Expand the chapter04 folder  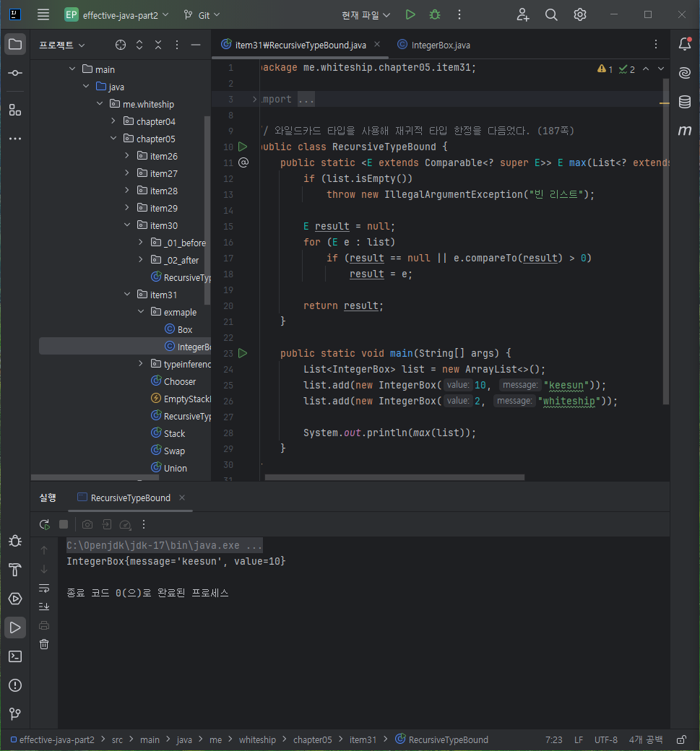click(113, 121)
